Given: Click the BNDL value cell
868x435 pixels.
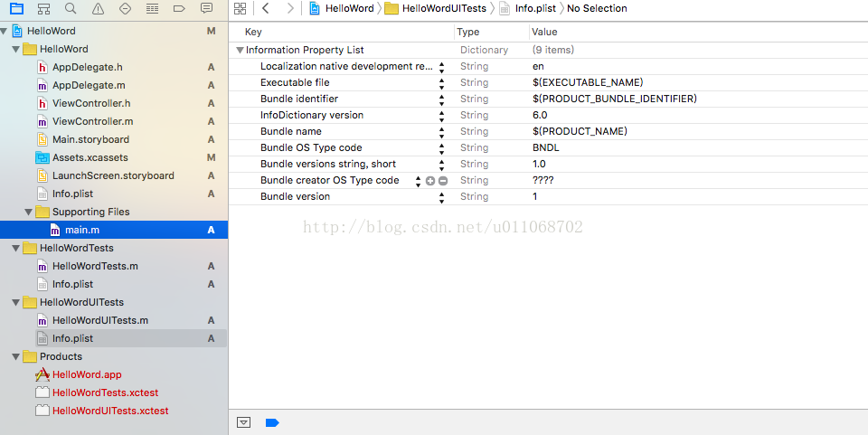Looking at the screenshot, I should (x=546, y=147).
